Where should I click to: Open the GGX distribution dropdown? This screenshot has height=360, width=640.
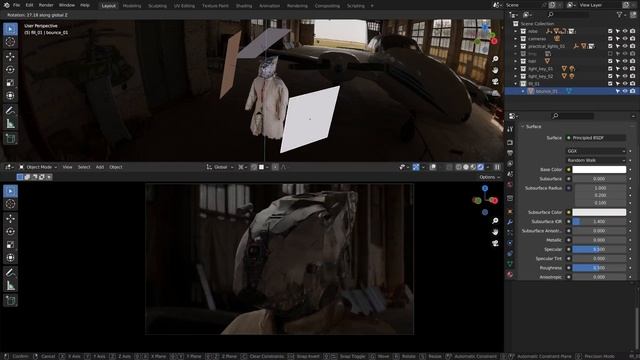click(x=596, y=151)
